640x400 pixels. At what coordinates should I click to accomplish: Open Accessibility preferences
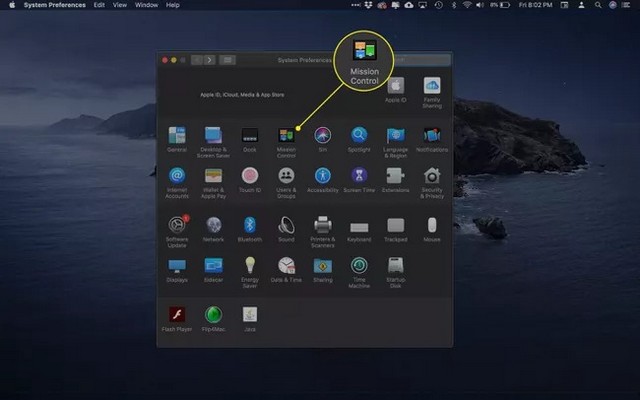point(322,180)
